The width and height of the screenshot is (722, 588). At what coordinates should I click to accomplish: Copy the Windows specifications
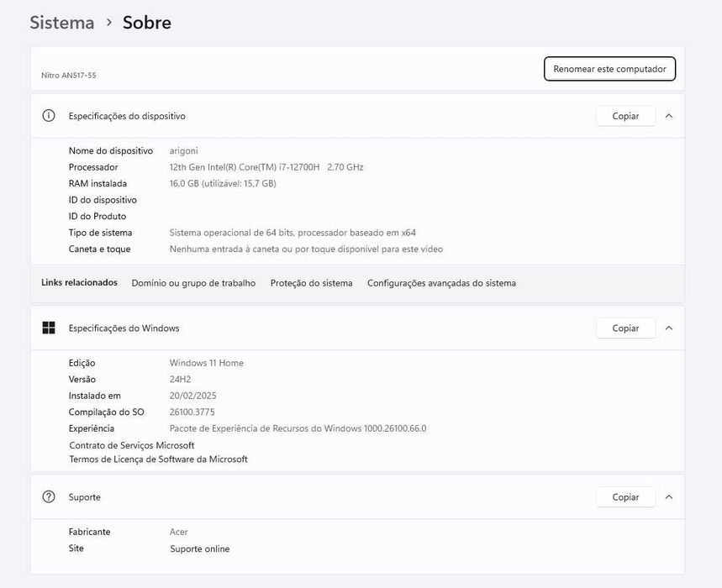click(625, 328)
